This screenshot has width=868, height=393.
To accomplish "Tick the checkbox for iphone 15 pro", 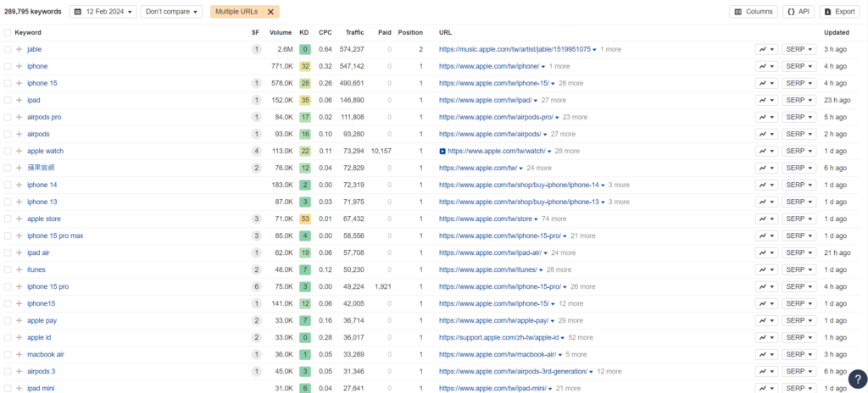I will [x=8, y=287].
